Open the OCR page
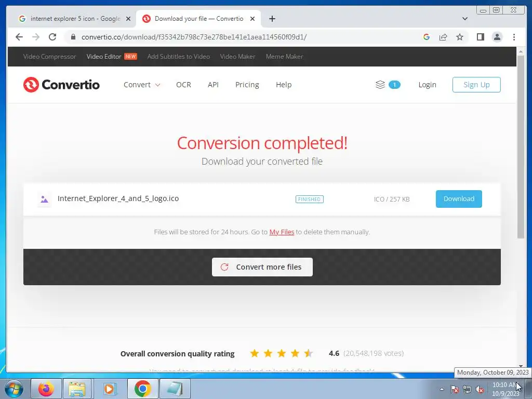 [183, 85]
